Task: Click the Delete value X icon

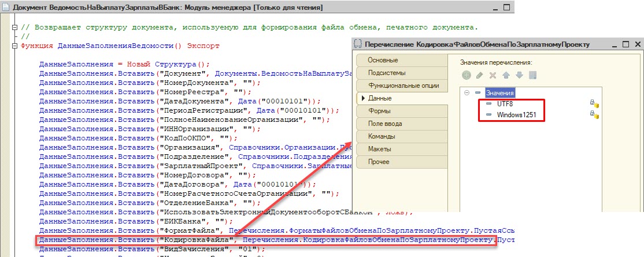Action: 493,75
